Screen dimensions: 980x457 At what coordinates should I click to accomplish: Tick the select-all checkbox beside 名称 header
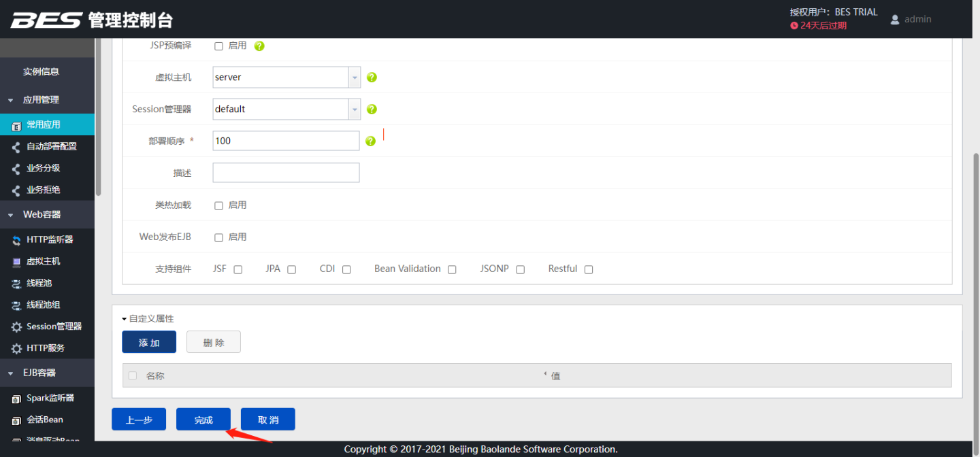tap(133, 375)
